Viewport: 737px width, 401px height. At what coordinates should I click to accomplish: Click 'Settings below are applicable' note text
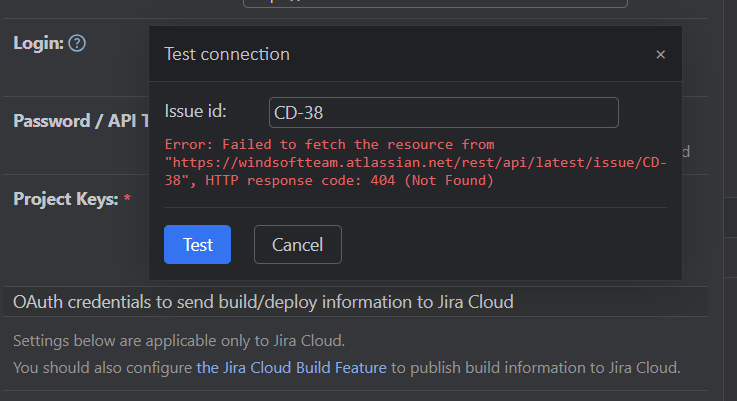click(179, 340)
